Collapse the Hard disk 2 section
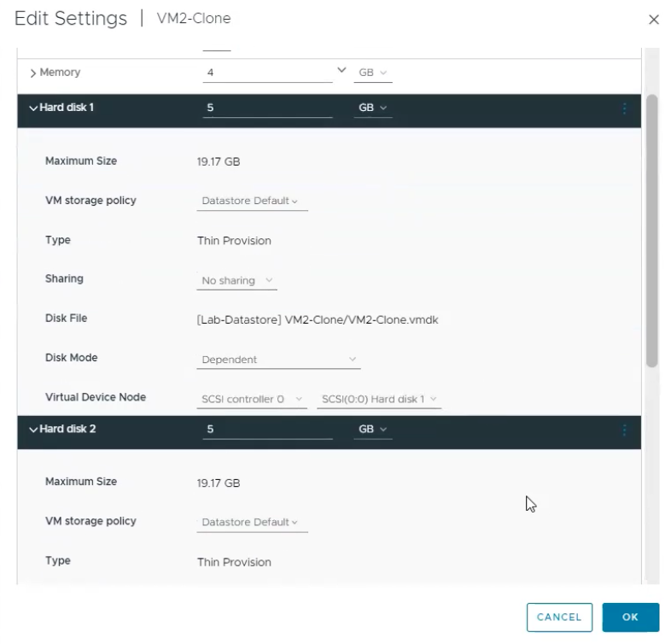671x644 pixels. (x=33, y=429)
